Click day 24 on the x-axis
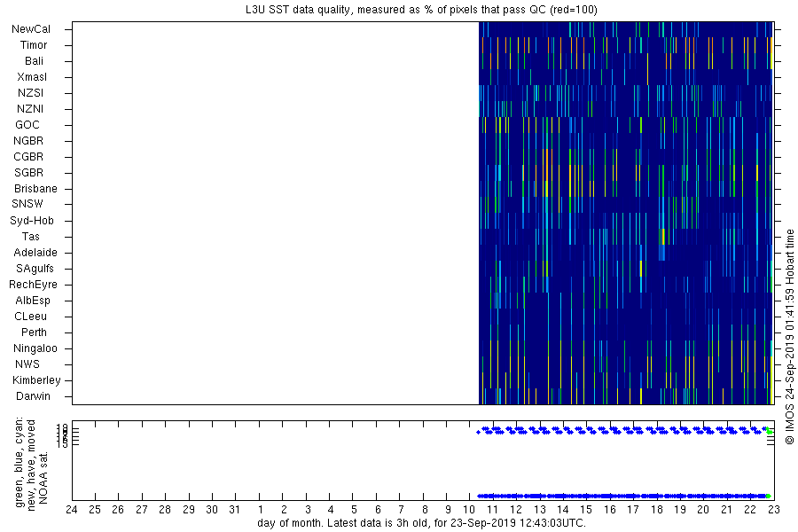798x532 pixels. click(72, 510)
